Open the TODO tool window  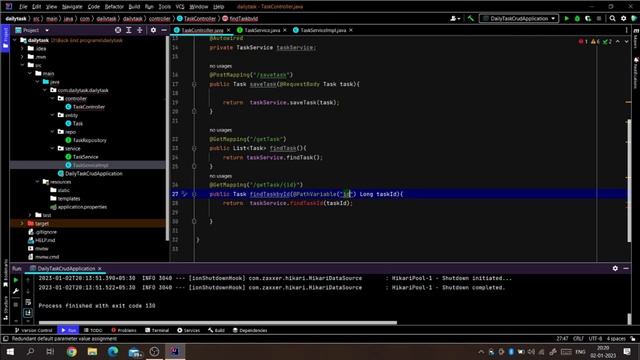93,330
